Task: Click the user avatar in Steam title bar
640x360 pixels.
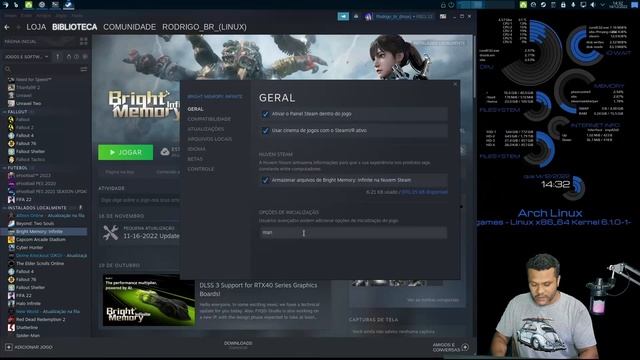Action: coord(369,16)
